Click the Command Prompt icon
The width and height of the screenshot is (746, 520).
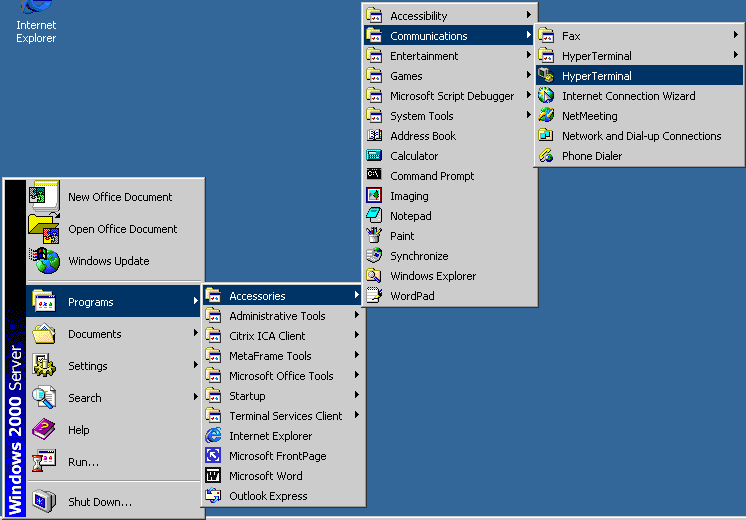[374, 176]
